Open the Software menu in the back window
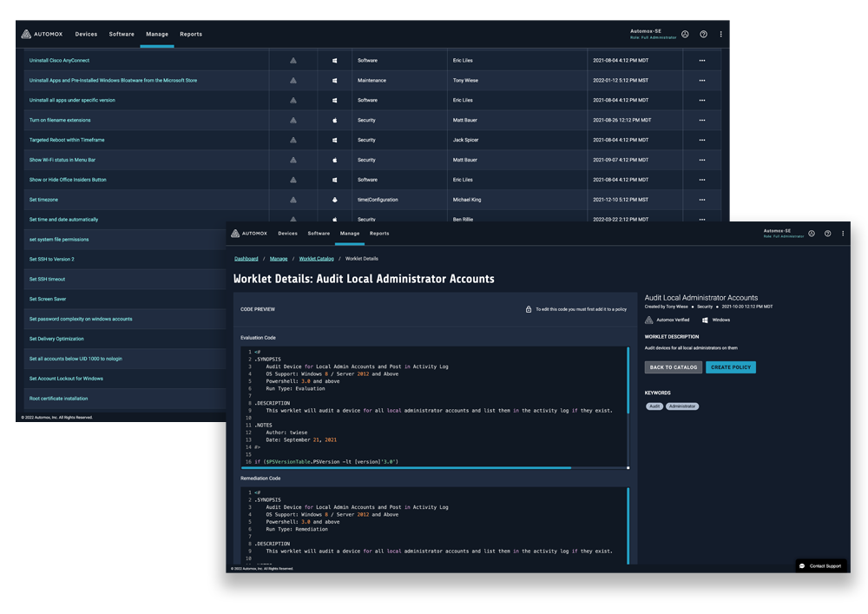 coord(122,35)
